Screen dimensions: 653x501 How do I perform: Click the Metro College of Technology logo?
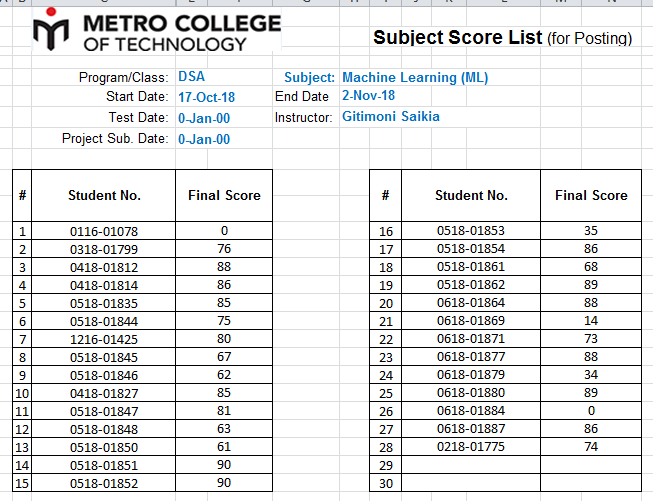click(157, 30)
